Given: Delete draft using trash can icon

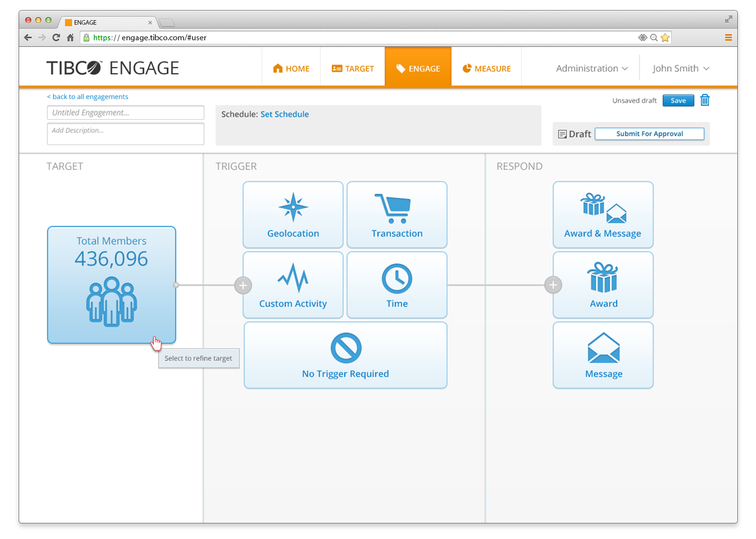Looking at the screenshot, I should point(705,100).
